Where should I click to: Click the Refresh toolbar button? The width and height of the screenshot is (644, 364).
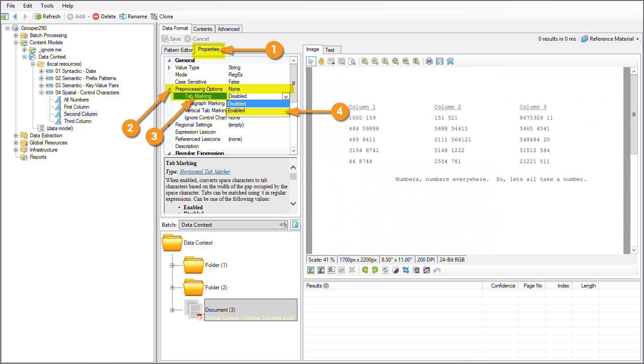click(x=47, y=17)
